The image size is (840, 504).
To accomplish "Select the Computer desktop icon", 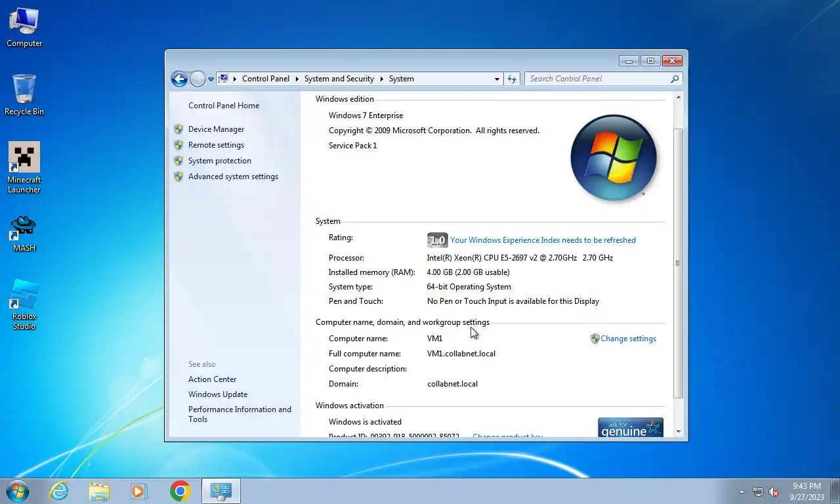I will [24, 28].
